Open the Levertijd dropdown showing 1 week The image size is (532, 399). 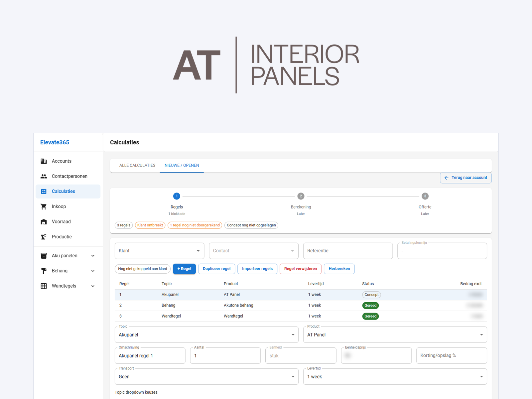(395, 377)
